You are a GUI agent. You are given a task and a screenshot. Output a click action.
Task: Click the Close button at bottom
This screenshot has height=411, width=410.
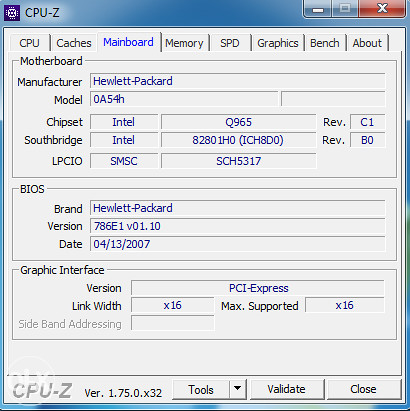click(363, 389)
